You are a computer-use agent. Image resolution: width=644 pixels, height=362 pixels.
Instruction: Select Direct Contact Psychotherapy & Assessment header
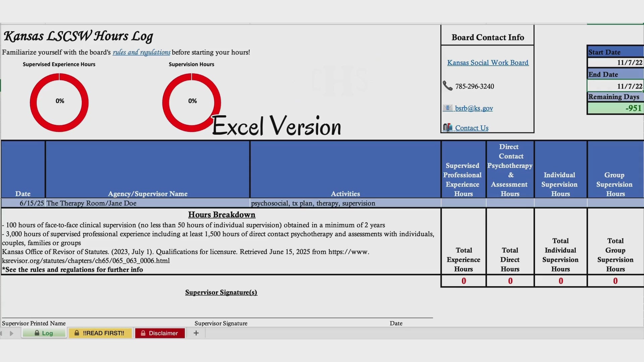[x=510, y=169]
